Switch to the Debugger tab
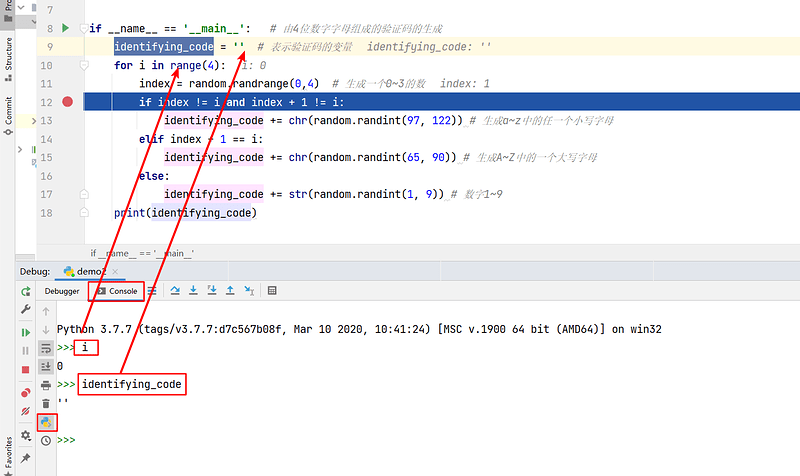 (62, 291)
